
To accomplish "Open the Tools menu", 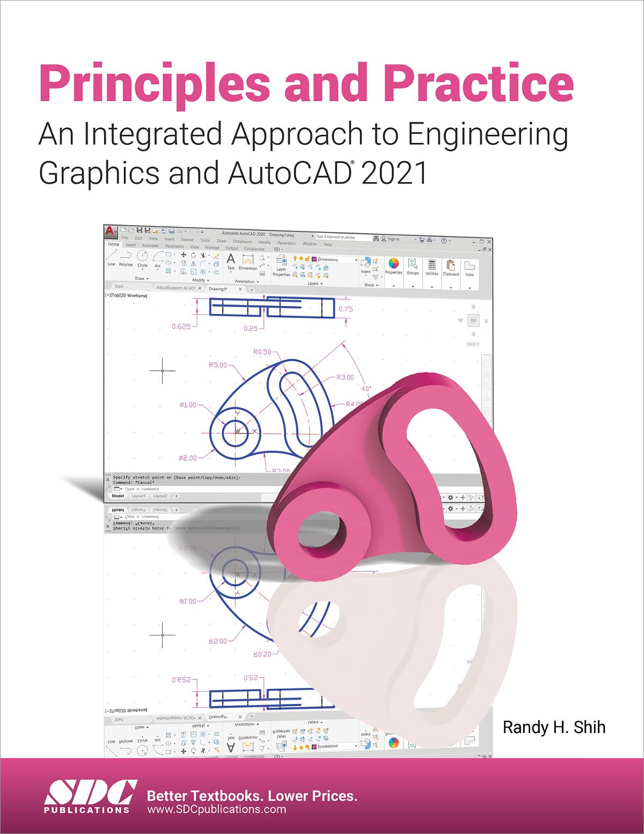I will 205,241.
